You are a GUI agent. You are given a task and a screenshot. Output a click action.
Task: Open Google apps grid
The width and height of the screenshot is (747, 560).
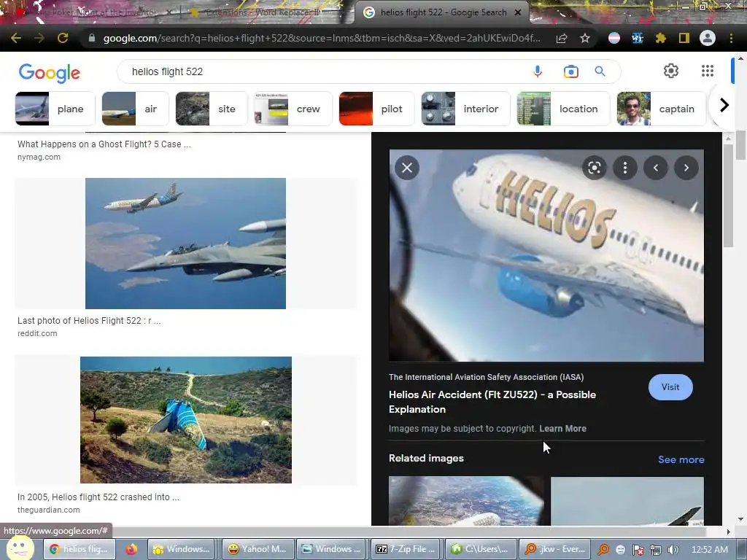(708, 71)
